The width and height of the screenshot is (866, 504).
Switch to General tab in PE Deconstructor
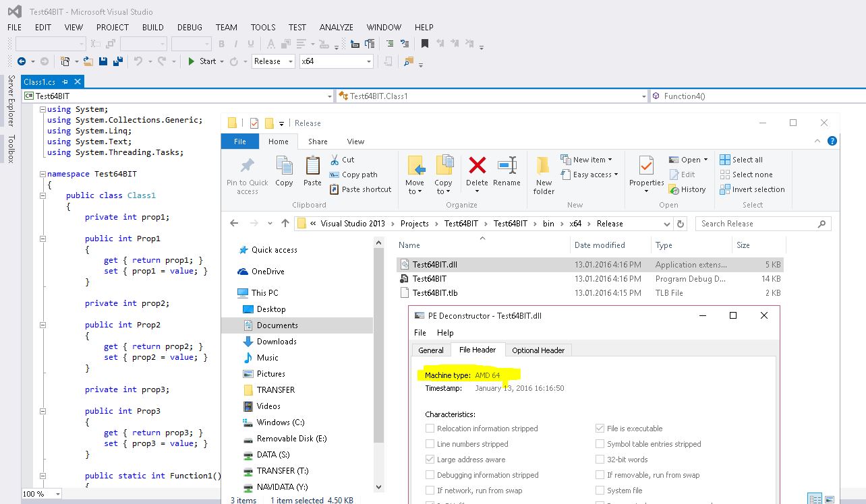coord(431,350)
